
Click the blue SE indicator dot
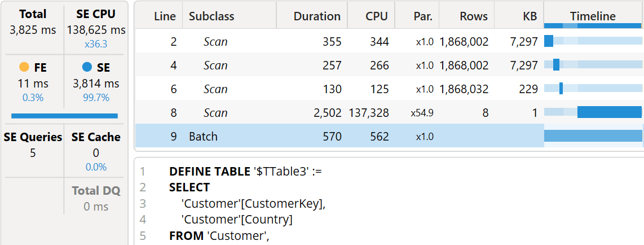tap(87, 67)
